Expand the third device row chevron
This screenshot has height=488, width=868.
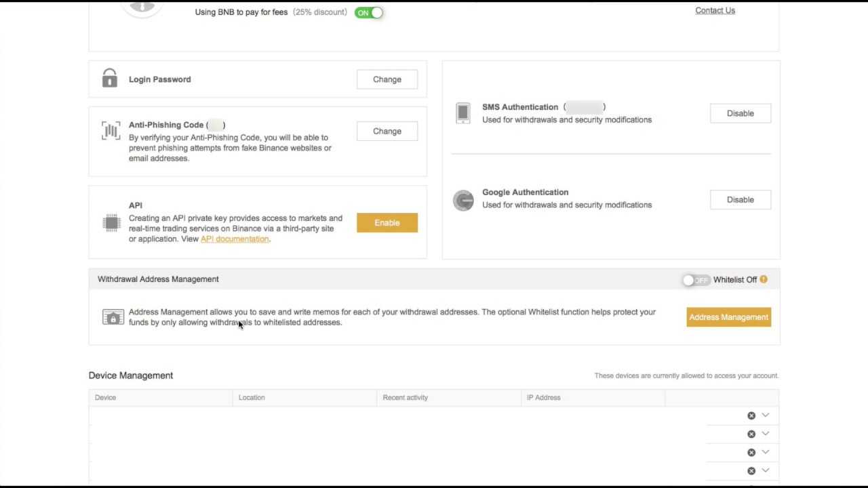(766, 452)
